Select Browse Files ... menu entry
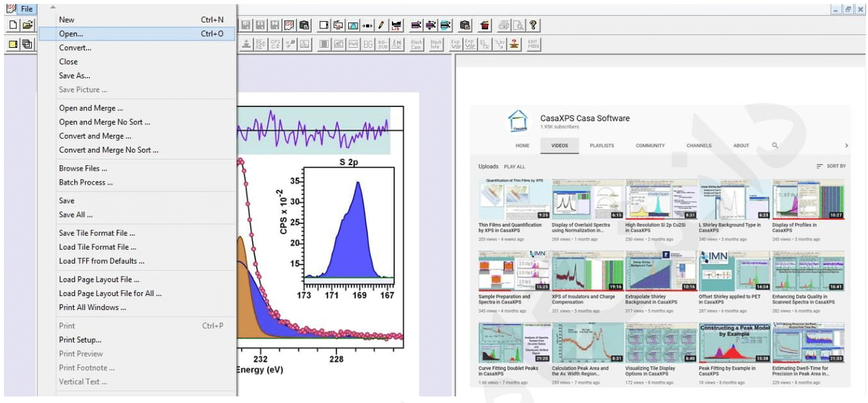Image resolution: width=868 pixels, height=403 pixels. tap(137, 169)
